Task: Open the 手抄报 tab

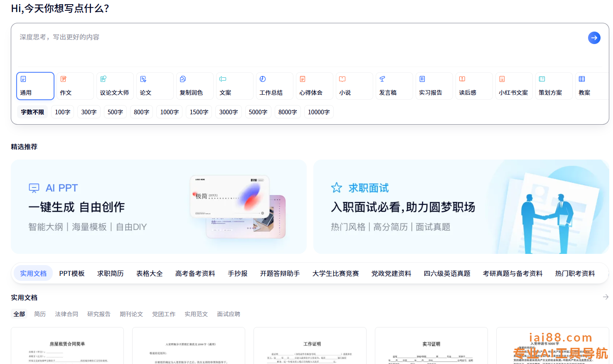Action: point(238,273)
